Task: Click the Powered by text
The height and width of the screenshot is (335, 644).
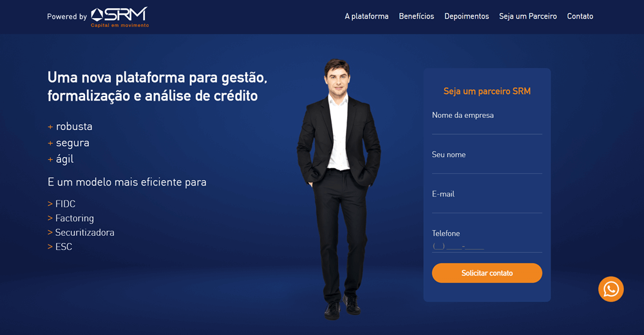Action: point(67,17)
